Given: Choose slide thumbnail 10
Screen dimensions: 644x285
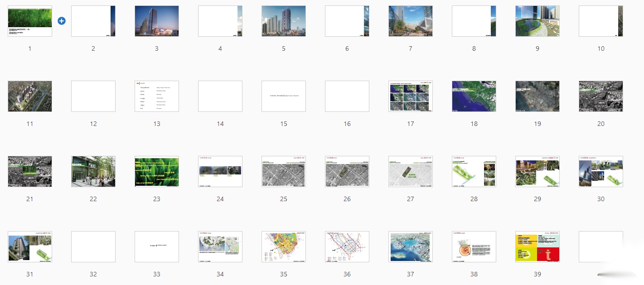Looking at the screenshot, I should [601, 21].
